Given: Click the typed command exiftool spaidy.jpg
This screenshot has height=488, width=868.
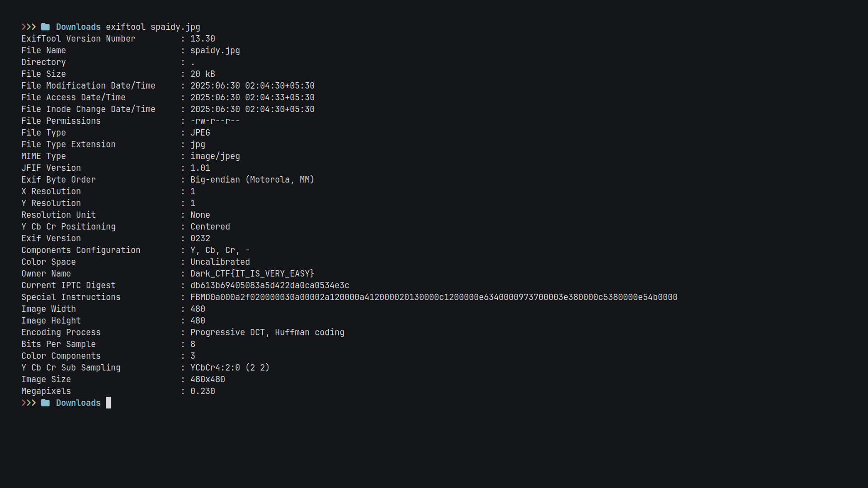Looking at the screenshot, I should pos(153,27).
